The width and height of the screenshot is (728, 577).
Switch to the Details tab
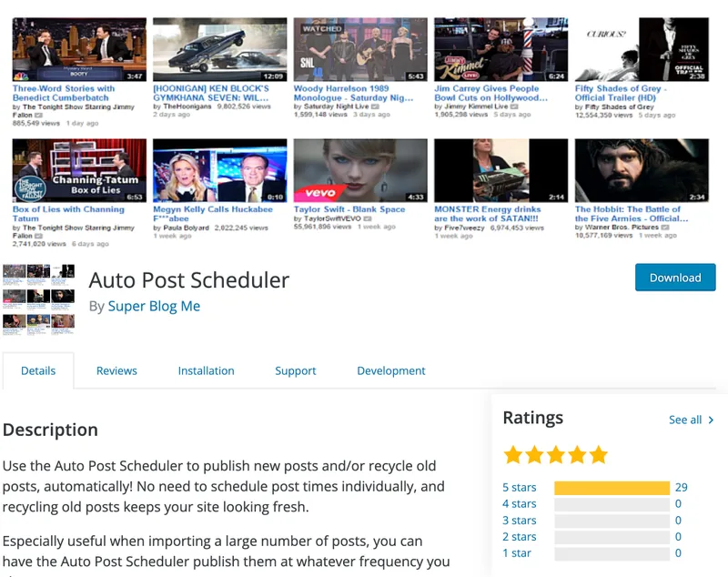tap(38, 371)
